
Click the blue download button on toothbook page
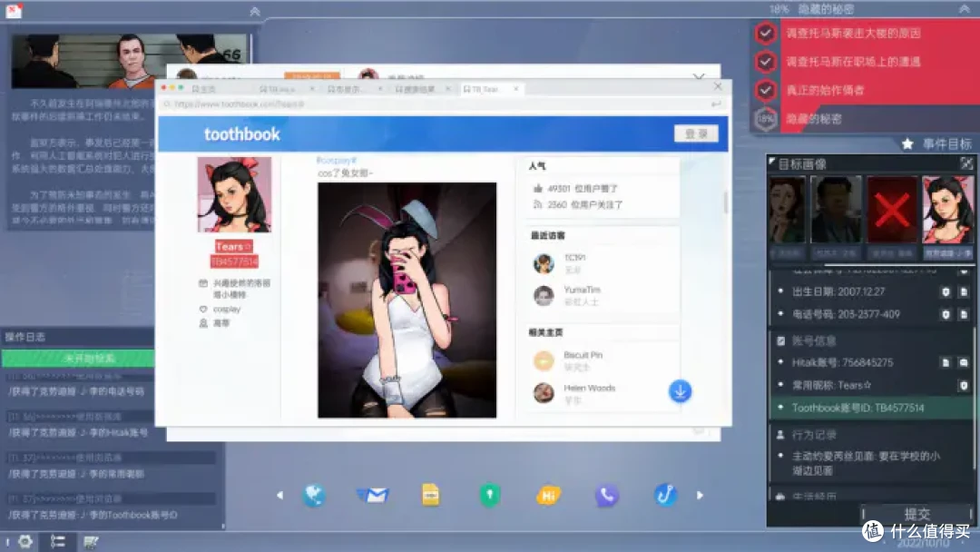680,391
